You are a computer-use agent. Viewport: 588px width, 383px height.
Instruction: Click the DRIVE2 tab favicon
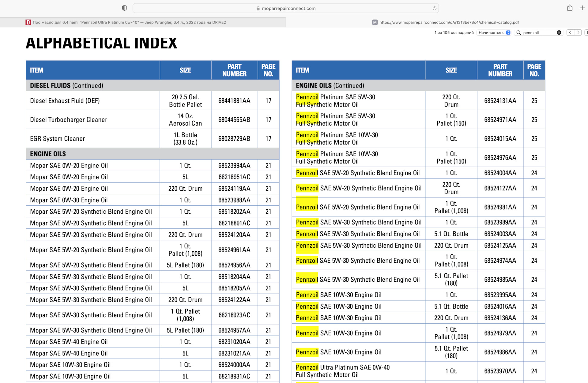(28, 22)
